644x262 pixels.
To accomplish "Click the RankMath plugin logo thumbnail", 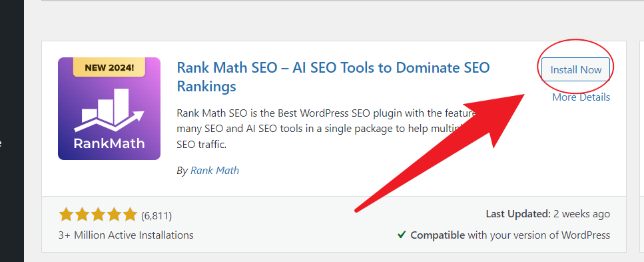I will [x=109, y=109].
